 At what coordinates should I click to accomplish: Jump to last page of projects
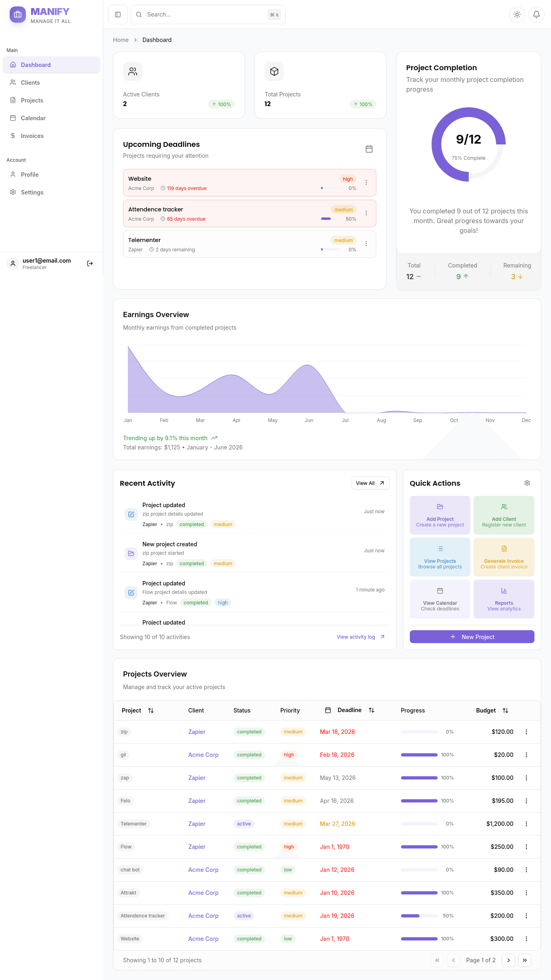[x=524, y=960]
